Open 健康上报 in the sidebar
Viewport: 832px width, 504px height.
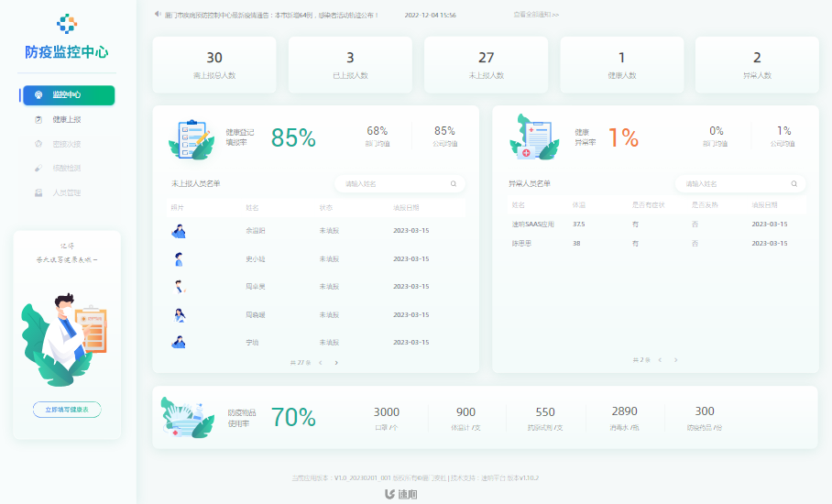66,120
